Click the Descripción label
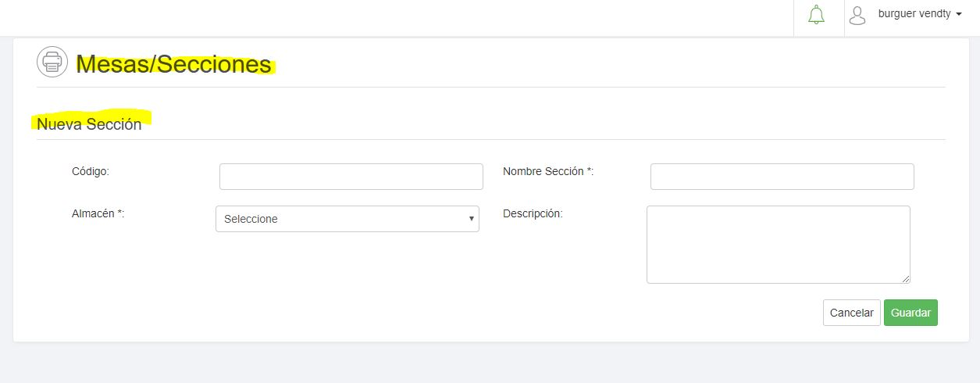This screenshot has width=980, height=383. tap(533, 213)
